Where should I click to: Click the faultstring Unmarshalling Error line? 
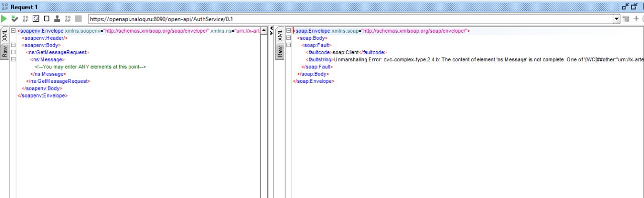(x=475, y=59)
